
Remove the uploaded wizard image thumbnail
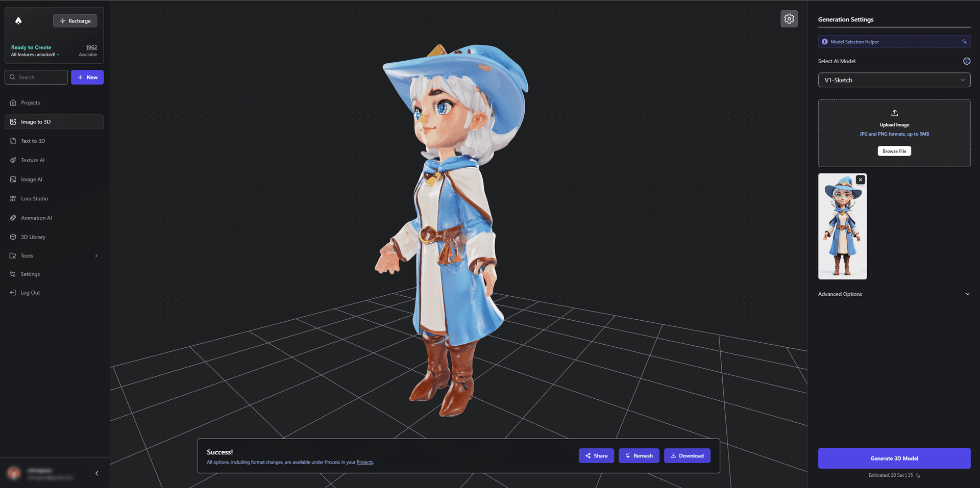[860, 179]
